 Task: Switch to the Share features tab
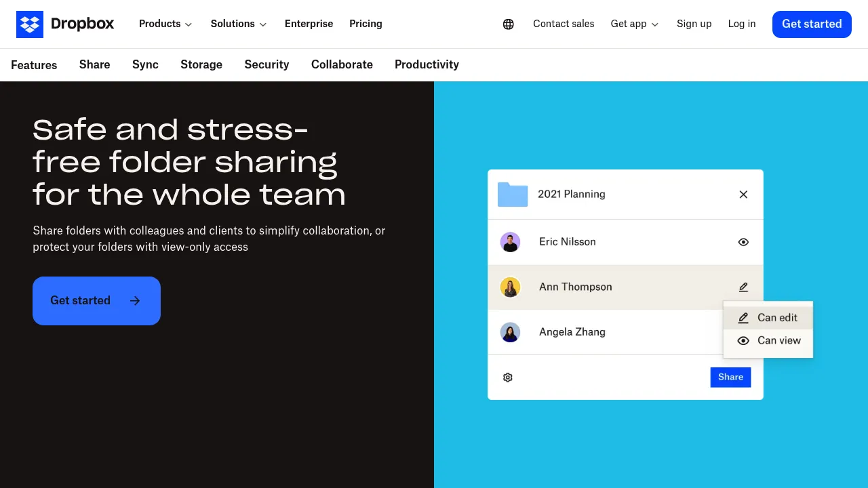(x=95, y=64)
